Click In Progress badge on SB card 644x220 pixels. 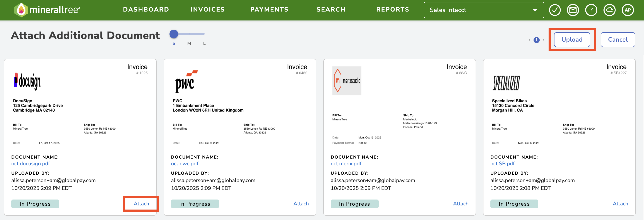(514, 204)
